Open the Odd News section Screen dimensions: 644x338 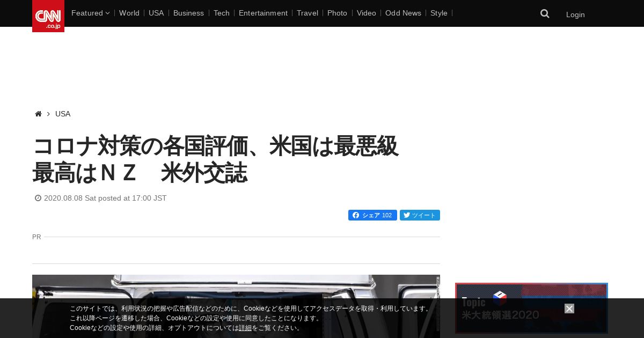(403, 13)
